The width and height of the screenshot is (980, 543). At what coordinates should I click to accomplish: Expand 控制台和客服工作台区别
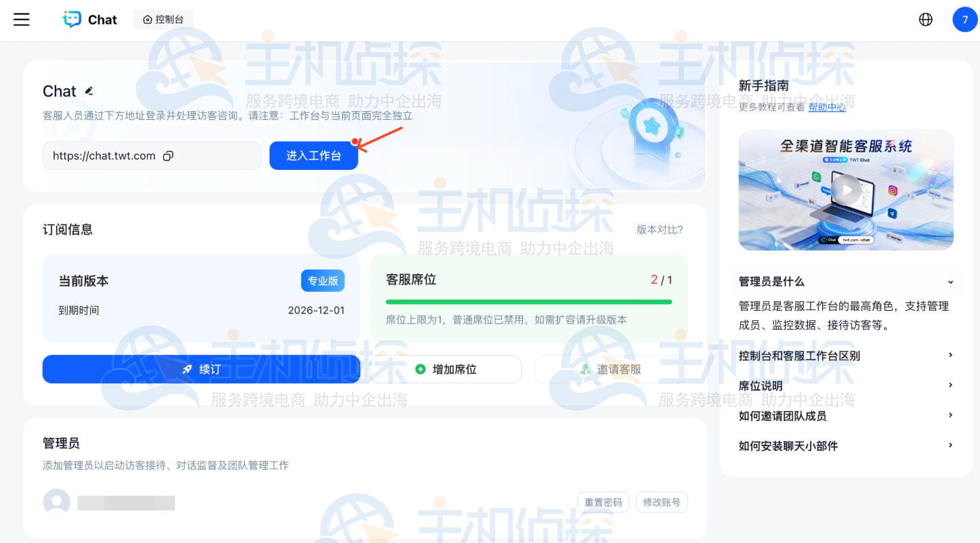(x=846, y=355)
